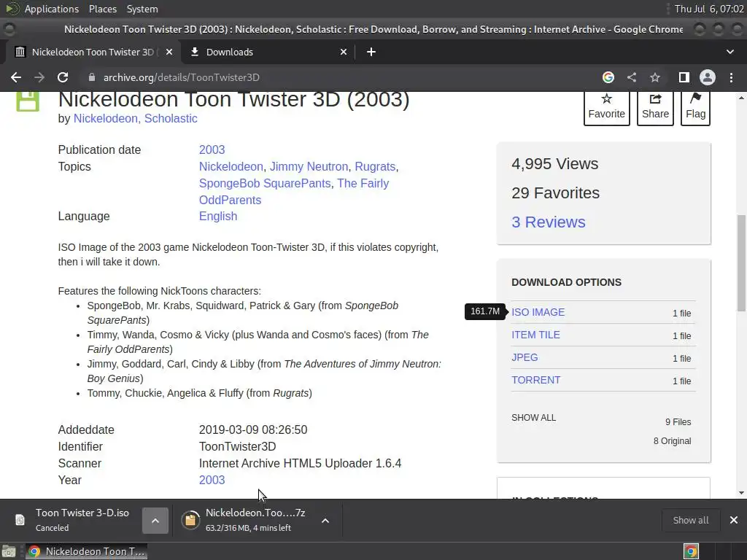Favorite this item with the star button
This screenshot has height=560, width=747.
click(606, 108)
